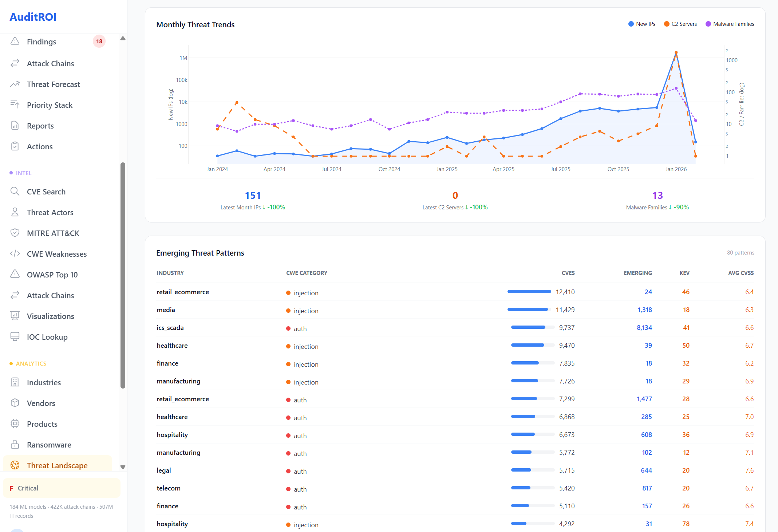The height and width of the screenshot is (532, 778).
Task: Click the Industries building icon
Action: point(15,382)
